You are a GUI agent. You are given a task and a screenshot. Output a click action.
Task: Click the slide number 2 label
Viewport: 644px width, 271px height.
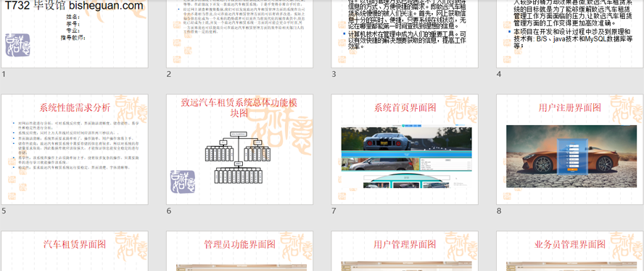click(x=169, y=74)
